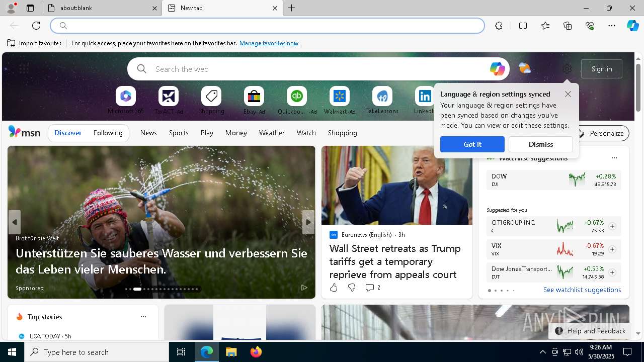Click the browser Refresh button

tap(36, 26)
